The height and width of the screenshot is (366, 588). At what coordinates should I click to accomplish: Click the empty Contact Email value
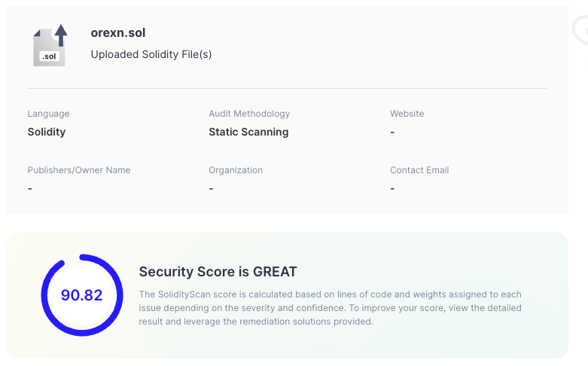(x=393, y=188)
